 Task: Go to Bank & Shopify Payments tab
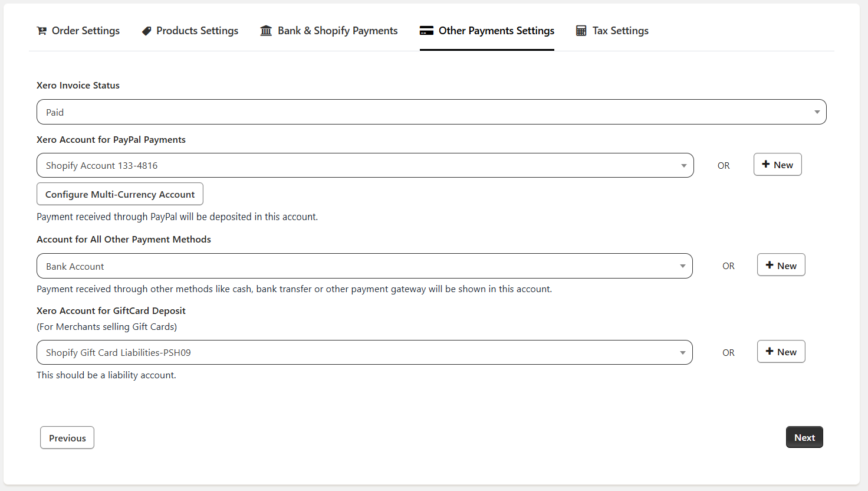(337, 31)
